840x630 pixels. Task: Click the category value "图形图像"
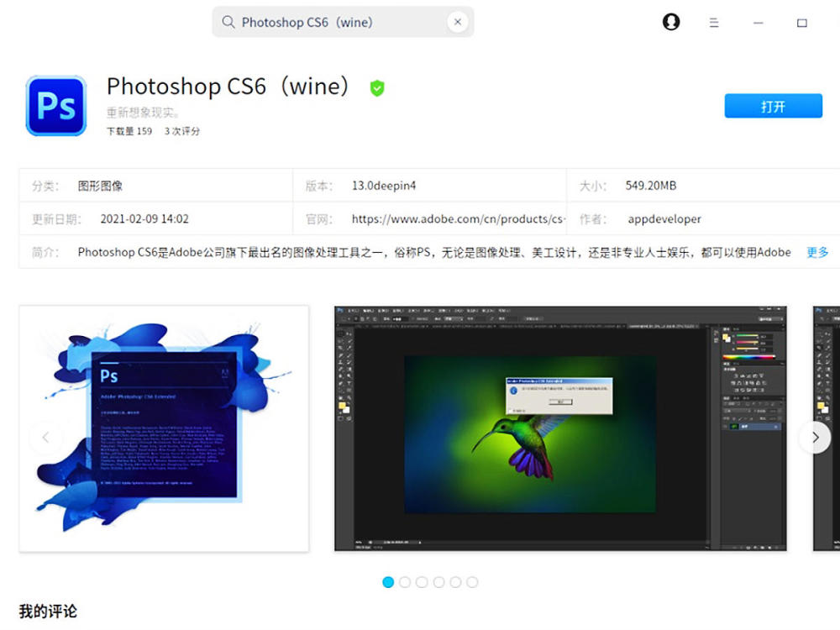100,186
